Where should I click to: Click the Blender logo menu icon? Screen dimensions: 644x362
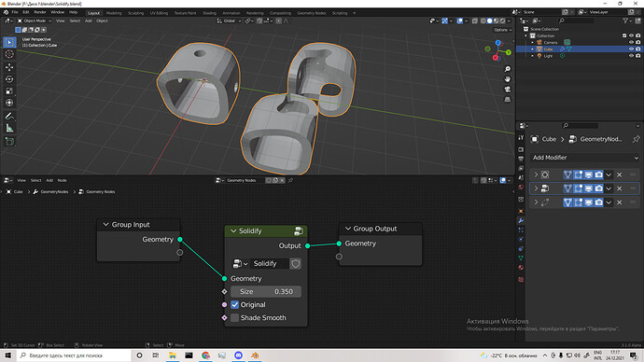click(x=6, y=12)
